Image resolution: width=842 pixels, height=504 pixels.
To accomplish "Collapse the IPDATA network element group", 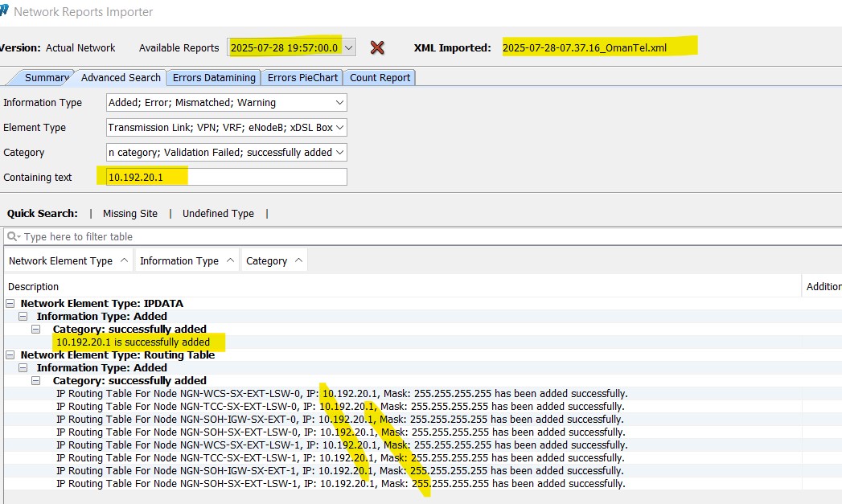I will coord(10,304).
